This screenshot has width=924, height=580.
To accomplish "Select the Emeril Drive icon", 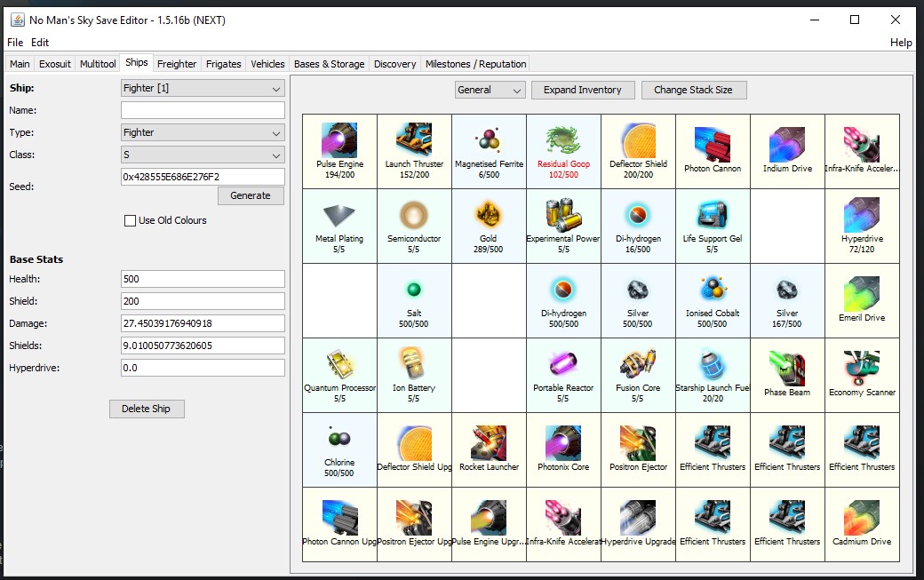I will click(862, 294).
